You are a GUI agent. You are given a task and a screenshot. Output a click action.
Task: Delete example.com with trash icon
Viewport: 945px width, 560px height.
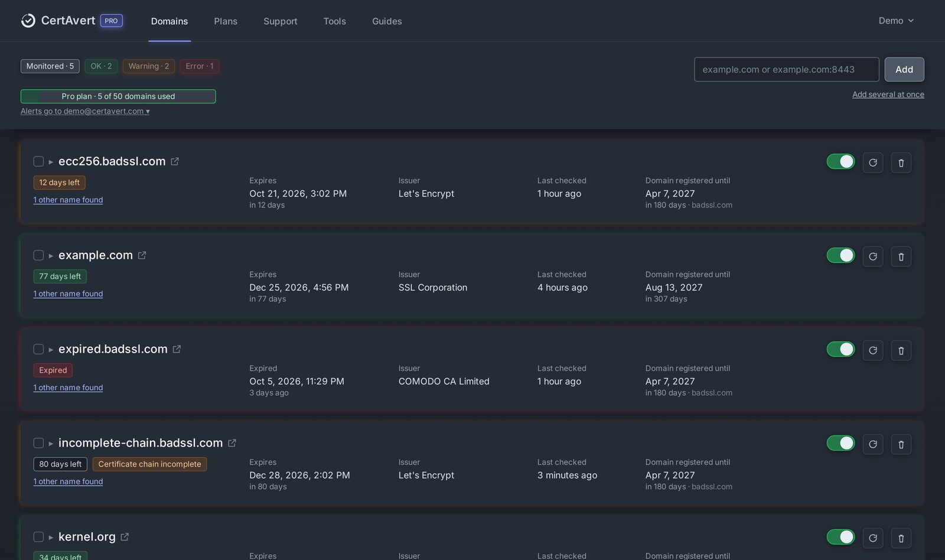click(x=901, y=256)
